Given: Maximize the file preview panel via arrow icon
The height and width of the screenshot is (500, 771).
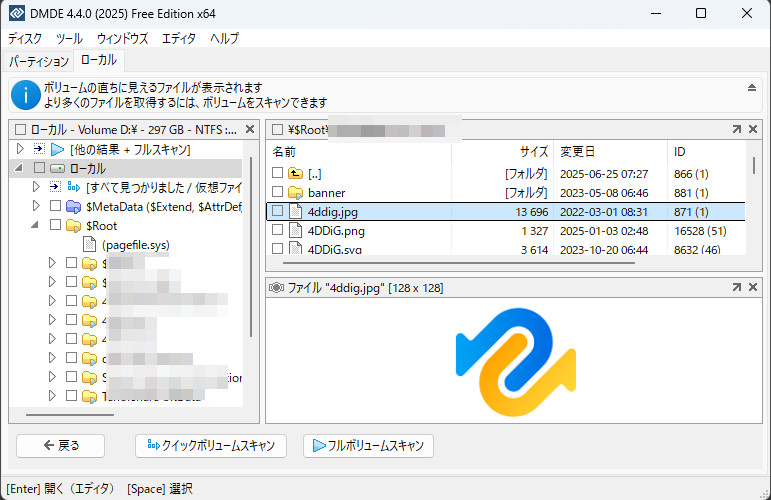Looking at the screenshot, I should [737, 287].
